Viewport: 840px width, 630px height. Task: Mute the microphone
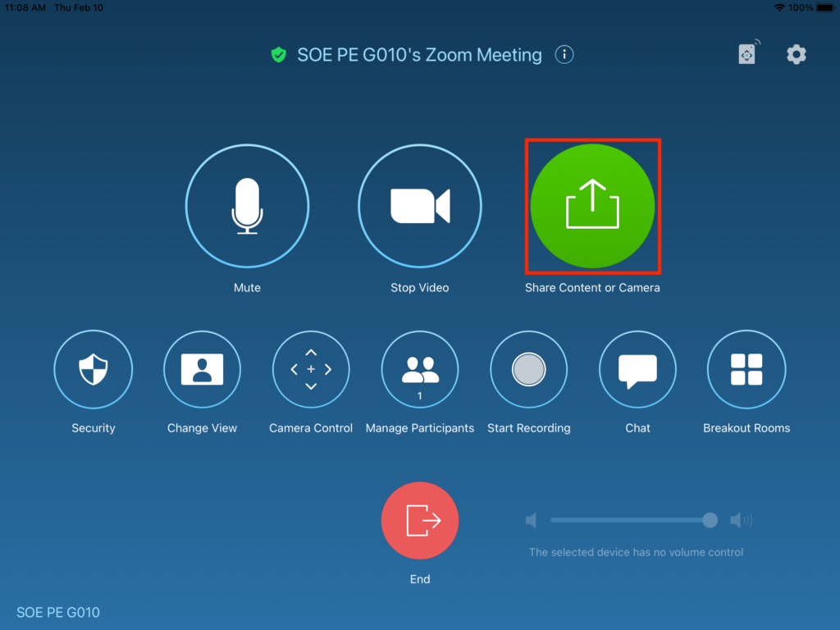[x=247, y=206]
